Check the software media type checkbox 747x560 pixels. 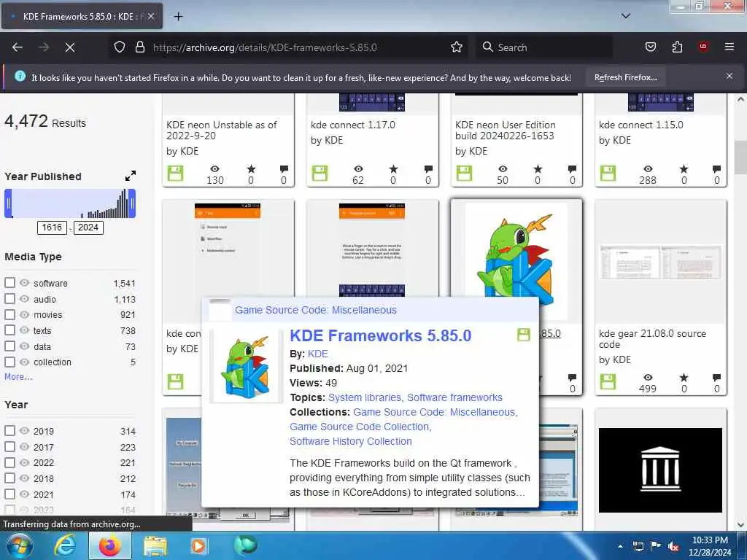pyautogui.click(x=10, y=283)
